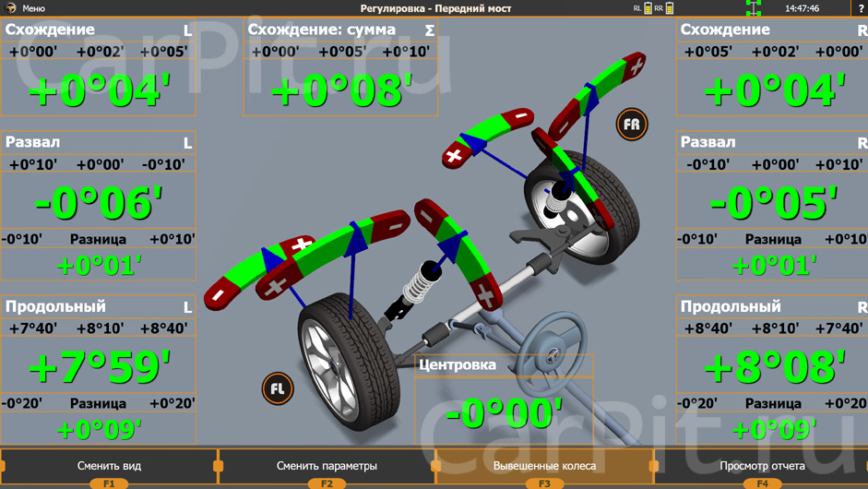The image size is (868, 489).
Task: Click the green axle sensor status icon
Action: 753,8
